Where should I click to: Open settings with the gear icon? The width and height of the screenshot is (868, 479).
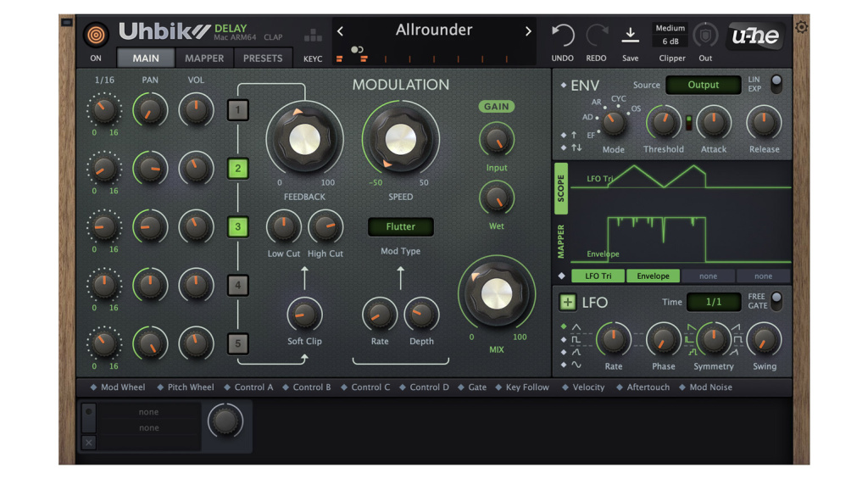click(x=801, y=27)
